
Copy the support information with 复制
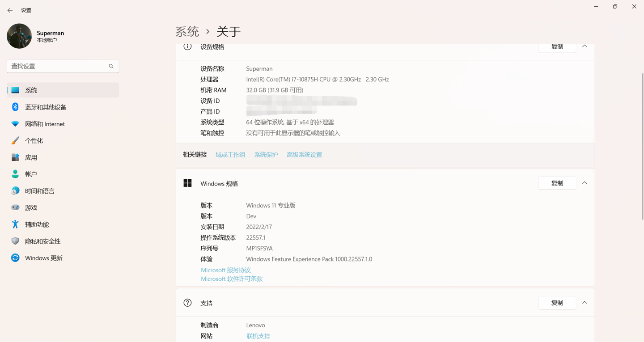[x=557, y=303]
